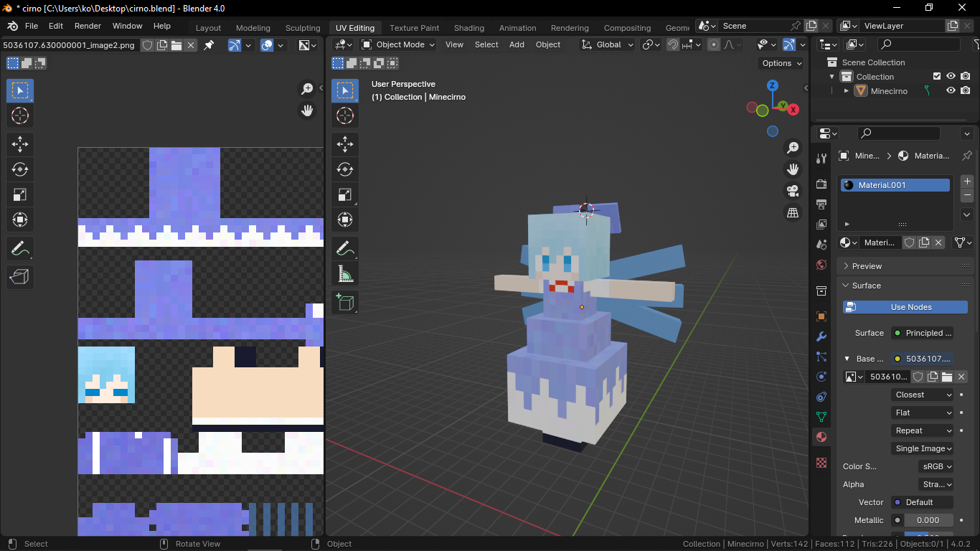Select the Move tool in UV editor
This screenshot has height=551, width=980.
[20, 144]
